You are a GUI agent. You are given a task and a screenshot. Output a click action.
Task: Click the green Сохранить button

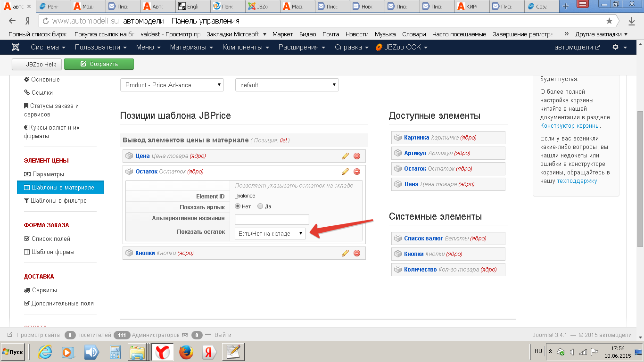click(99, 64)
